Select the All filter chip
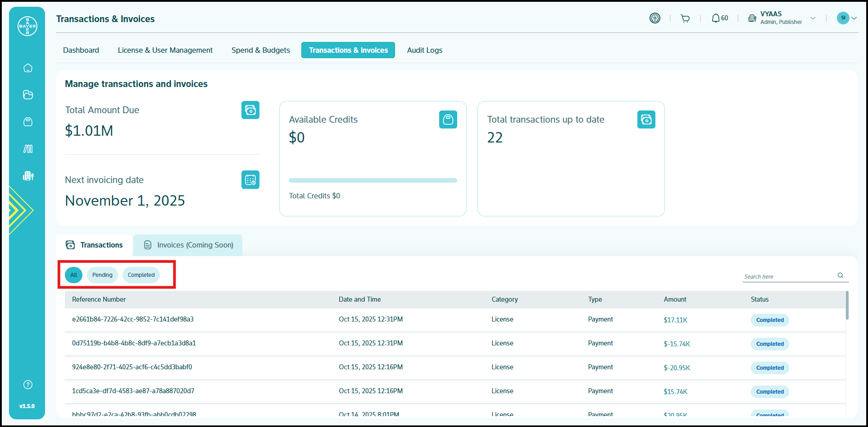This screenshot has height=427, width=868. tap(74, 275)
